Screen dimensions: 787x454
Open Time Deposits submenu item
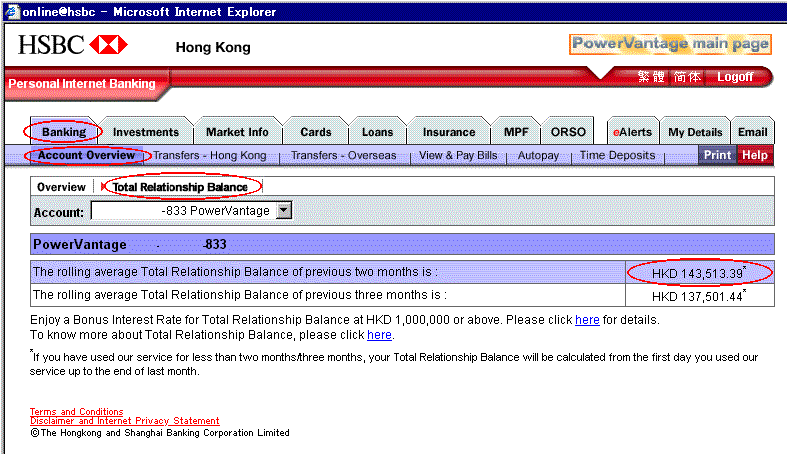pyautogui.click(x=617, y=156)
